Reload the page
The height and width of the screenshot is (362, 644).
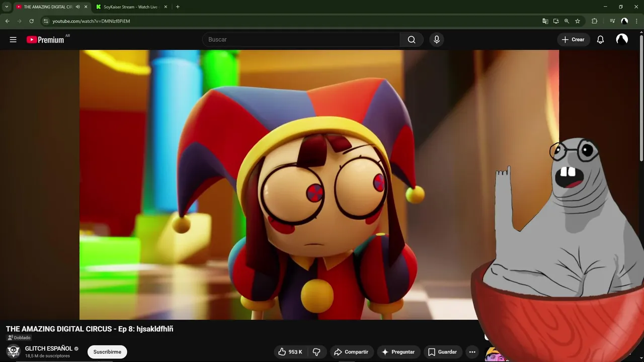pos(31,21)
